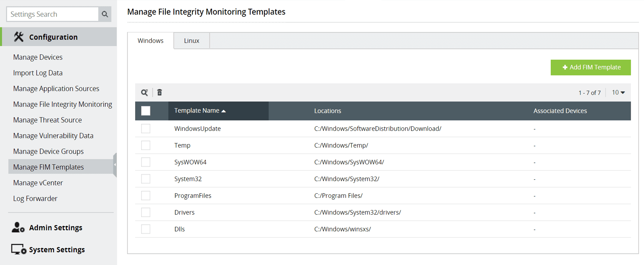Select the Windows tab
The width and height of the screenshot is (644, 265).
(151, 41)
